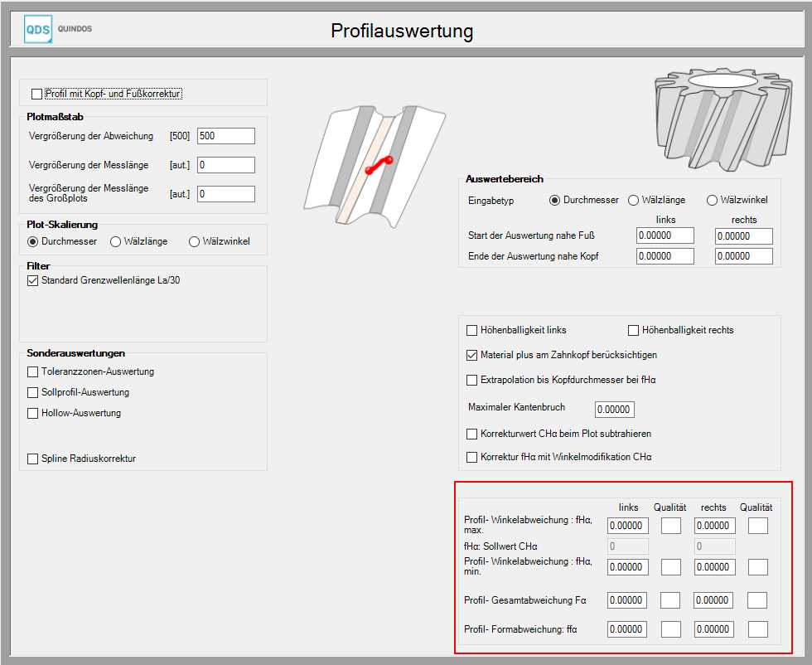Select Durchmesser as Eingabetyp
Screen dimensions: 812x665
[554, 200]
